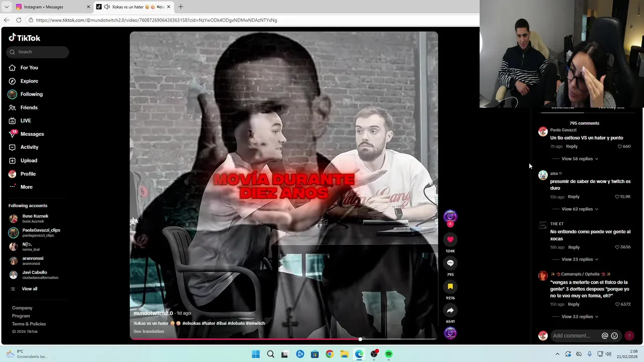Open the TikTok logo home link
Image resolution: width=644 pixels, height=362 pixels.
24,38
